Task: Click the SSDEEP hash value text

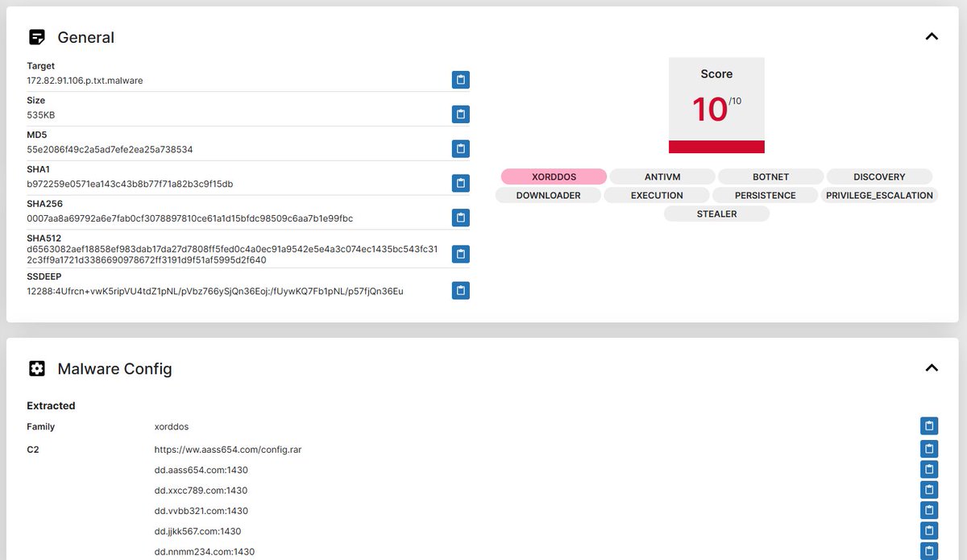Action: (x=215, y=291)
